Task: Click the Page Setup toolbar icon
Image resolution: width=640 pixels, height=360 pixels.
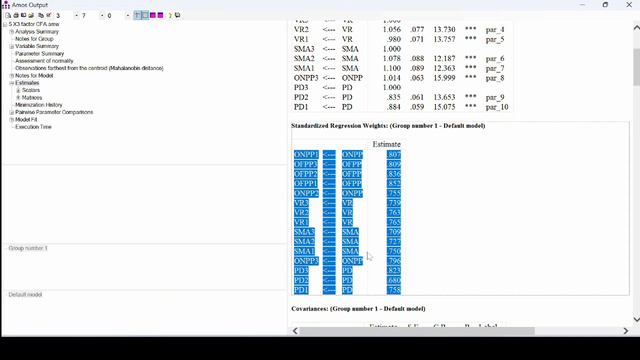Action: point(24,16)
